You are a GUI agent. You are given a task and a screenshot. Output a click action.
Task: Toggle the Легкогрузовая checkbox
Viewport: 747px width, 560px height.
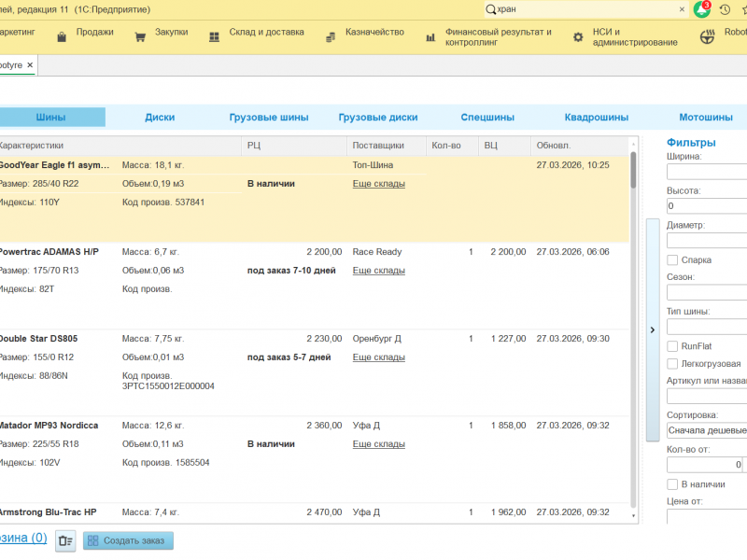click(672, 364)
